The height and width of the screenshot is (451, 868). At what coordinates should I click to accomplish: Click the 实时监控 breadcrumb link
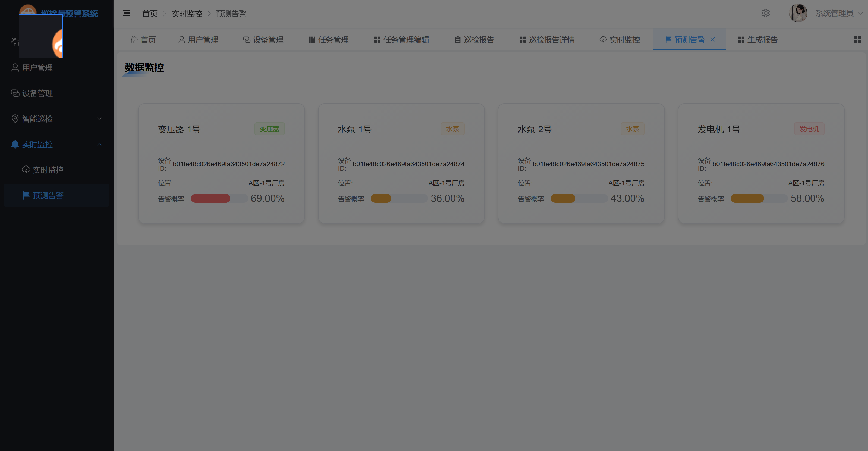[187, 14]
